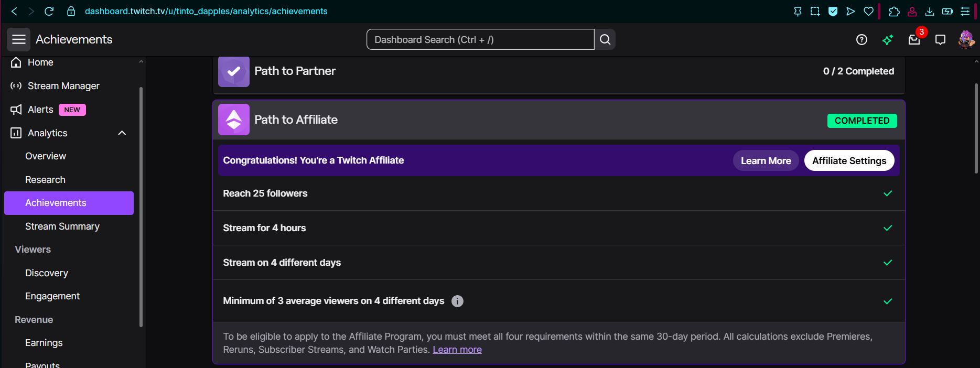Viewport: 980px width, 368px height.
Task: Click the dashboard search magnifier icon
Action: click(x=605, y=40)
